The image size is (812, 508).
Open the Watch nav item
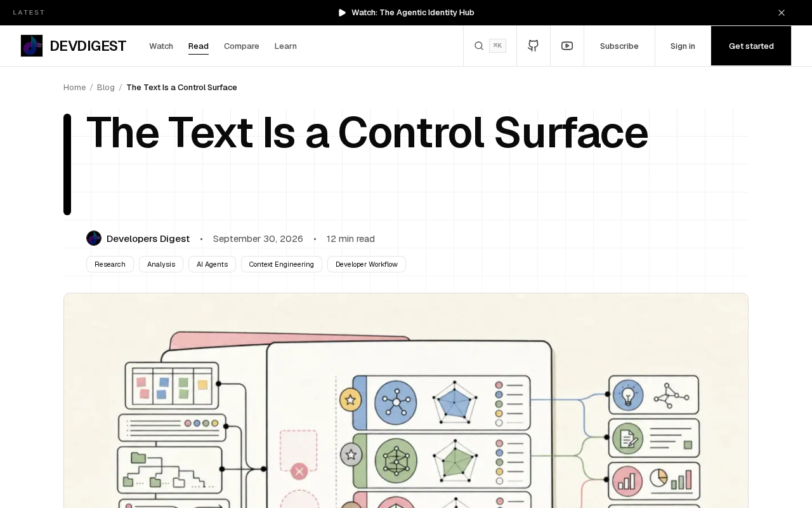(161, 46)
